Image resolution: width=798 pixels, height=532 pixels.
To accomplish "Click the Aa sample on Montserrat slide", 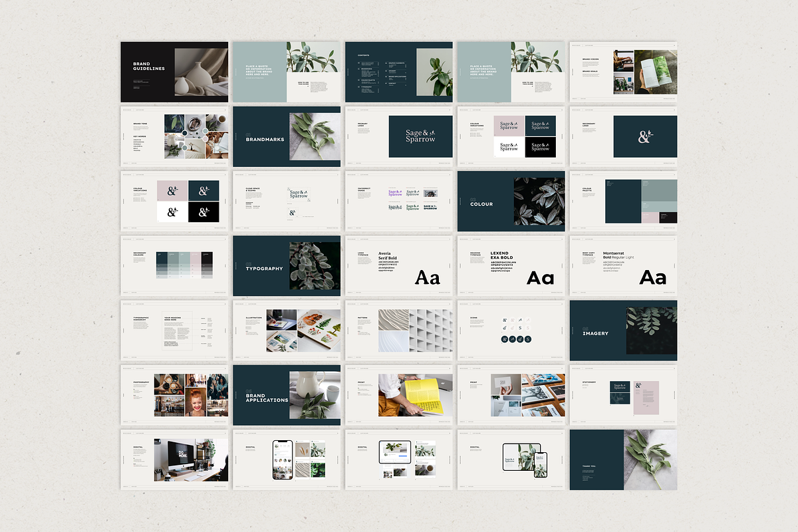I will (x=652, y=277).
